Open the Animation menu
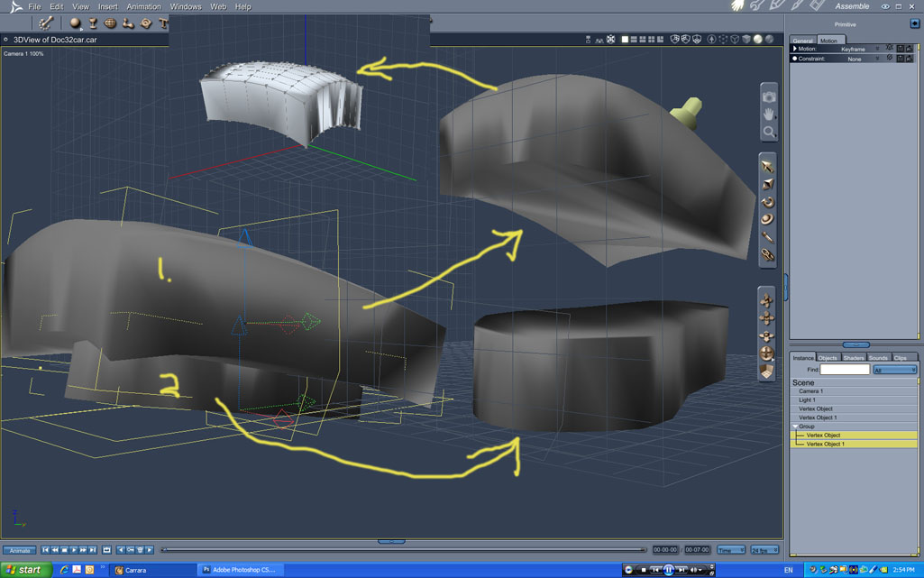Screen dimensions: 924x578 [x=143, y=6]
